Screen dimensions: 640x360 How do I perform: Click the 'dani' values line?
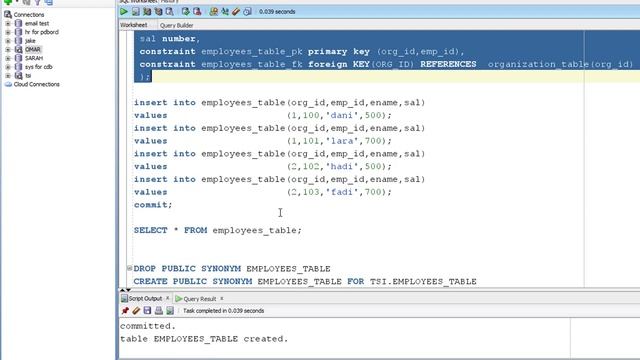click(x=263, y=115)
